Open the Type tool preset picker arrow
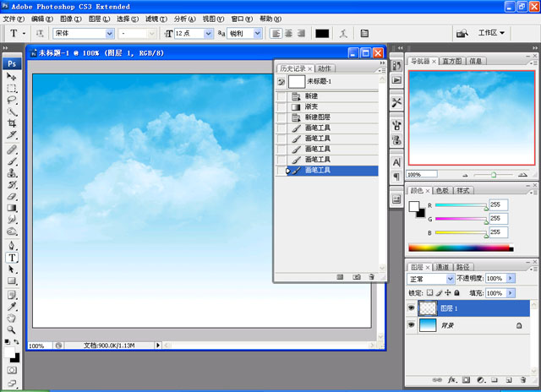Screen dimensions: 541x392 [x=24, y=34]
